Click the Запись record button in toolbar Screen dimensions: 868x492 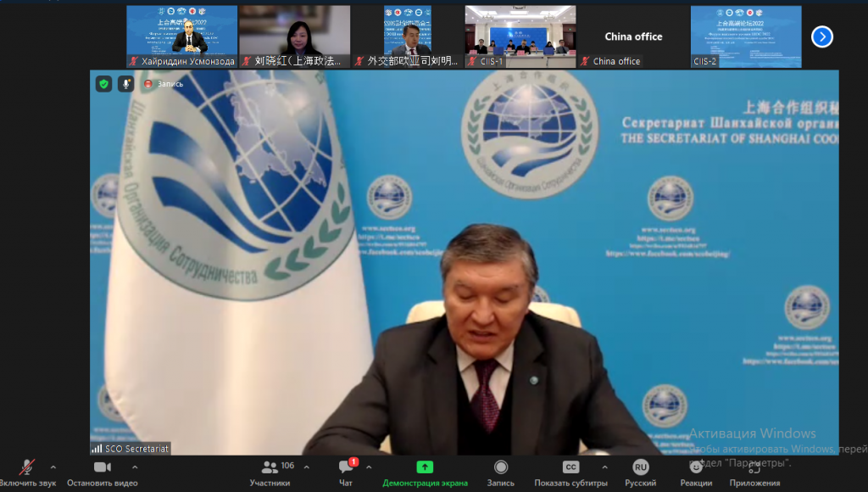pyautogui.click(x=500, y=473)
